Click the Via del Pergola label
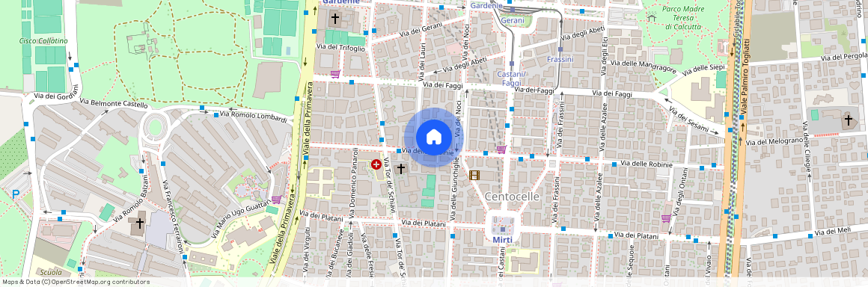 click(x=843, y=57)
